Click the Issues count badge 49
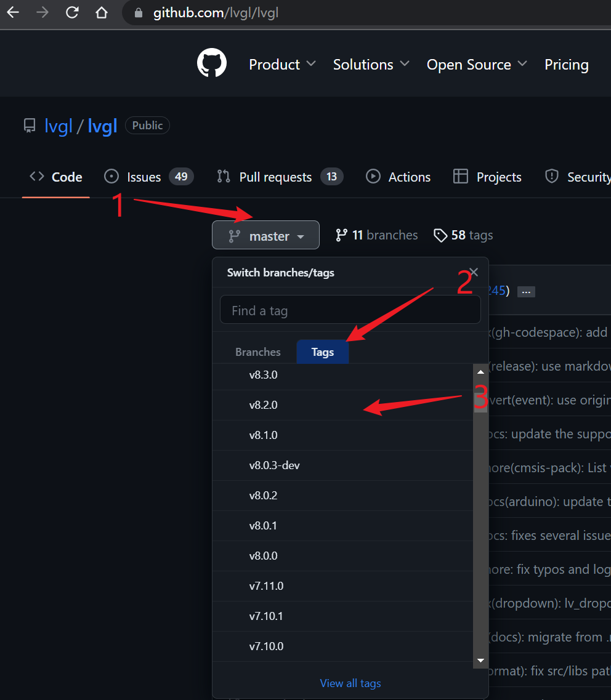This screenshot has width=611, height=700. tap(181, 177)
